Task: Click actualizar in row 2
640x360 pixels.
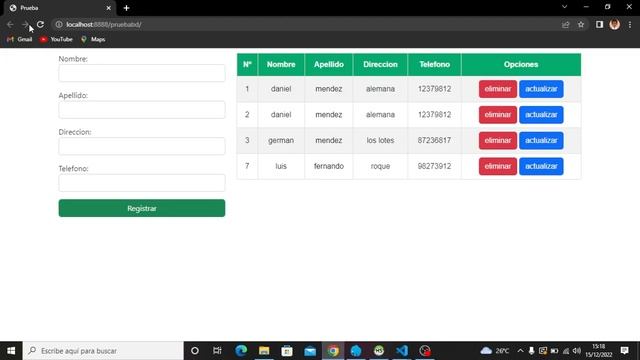Action: click(x=541, y=115)
